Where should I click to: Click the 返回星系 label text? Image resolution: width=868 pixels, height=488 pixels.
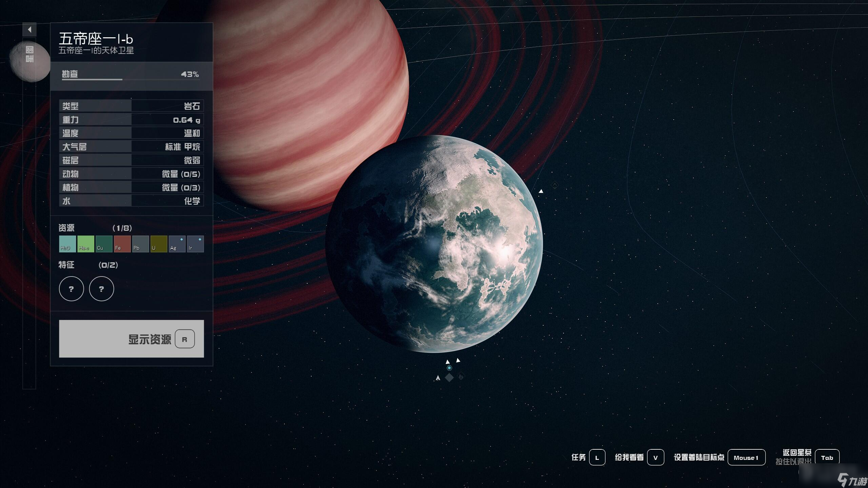click(797, 452)
